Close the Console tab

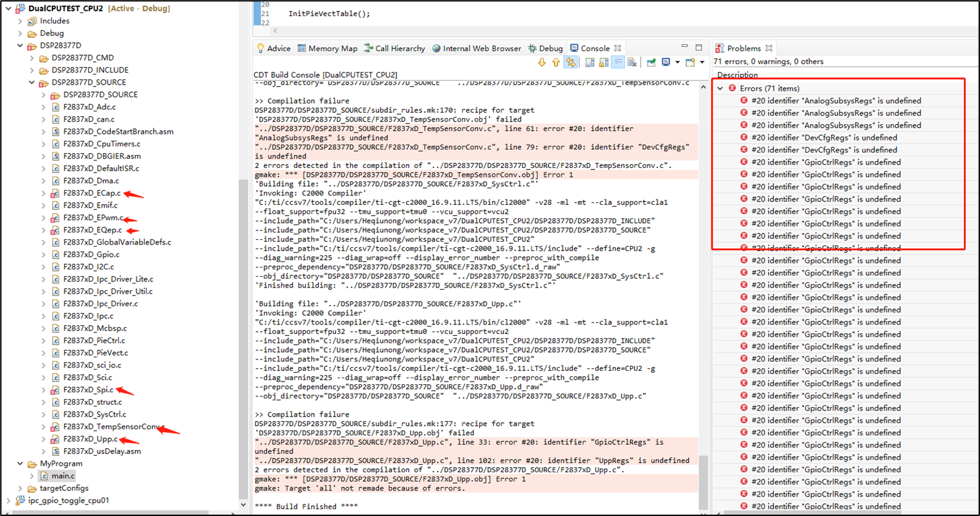click(x=618, y=48)
